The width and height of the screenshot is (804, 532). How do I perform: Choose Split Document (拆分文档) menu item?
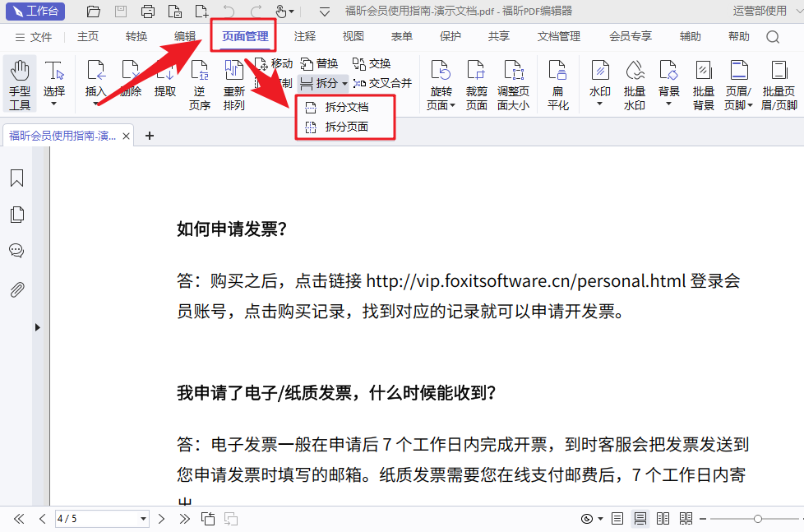[x=345, y=107]
